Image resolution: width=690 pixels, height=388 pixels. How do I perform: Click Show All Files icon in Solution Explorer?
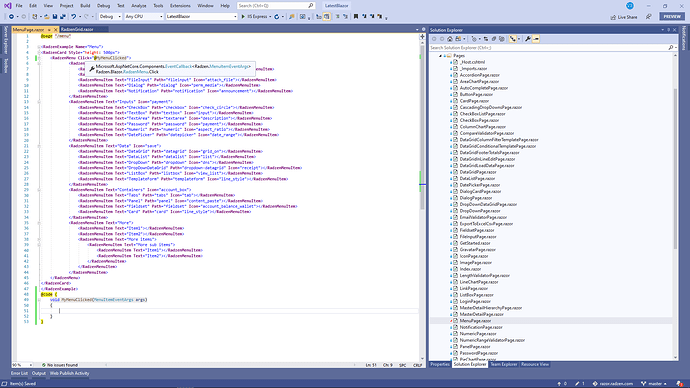click(x=502, y=39)
